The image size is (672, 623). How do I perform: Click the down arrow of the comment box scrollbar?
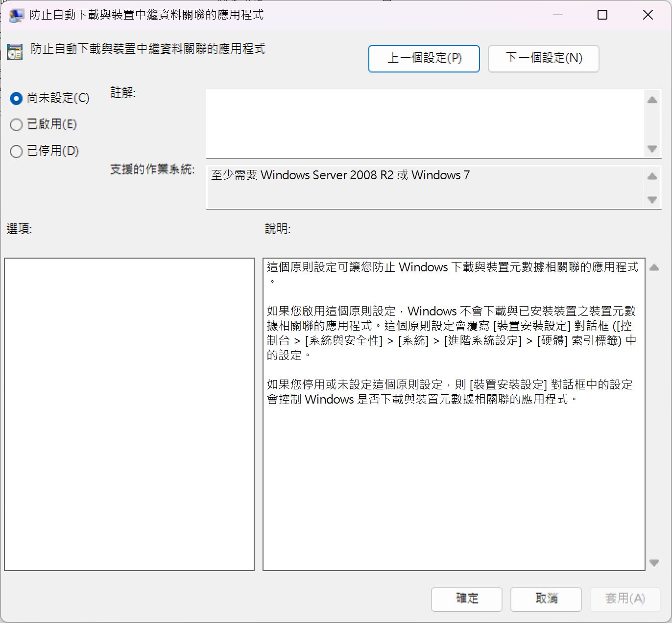click(x=652, y=148)
